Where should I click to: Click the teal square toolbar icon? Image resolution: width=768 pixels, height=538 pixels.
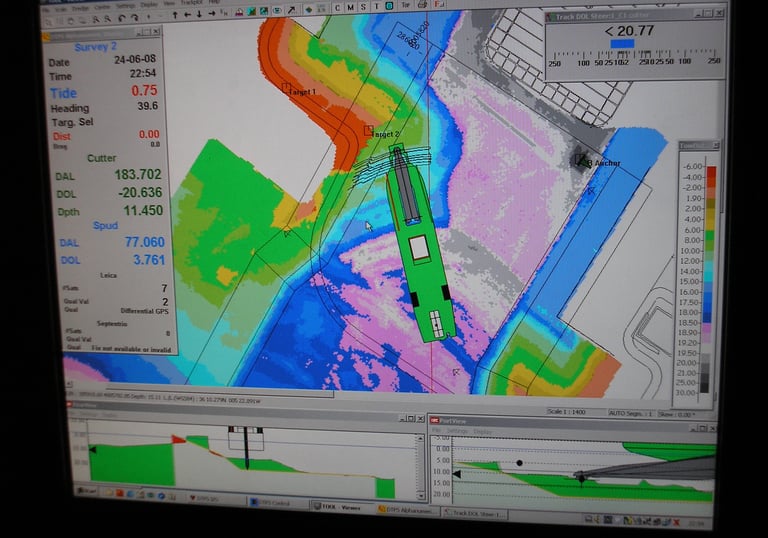pos(389,6)
